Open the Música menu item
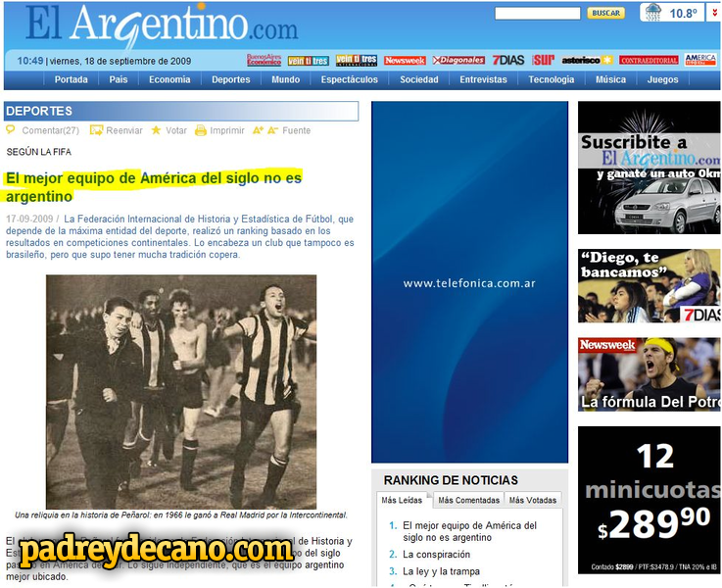Viewport: 722px width, 588px height. click(x=610, y=79)
